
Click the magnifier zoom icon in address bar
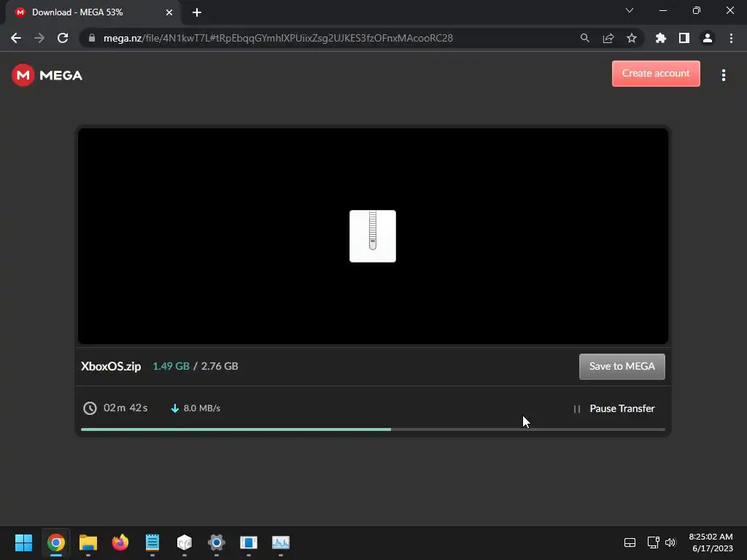(584, 38)
